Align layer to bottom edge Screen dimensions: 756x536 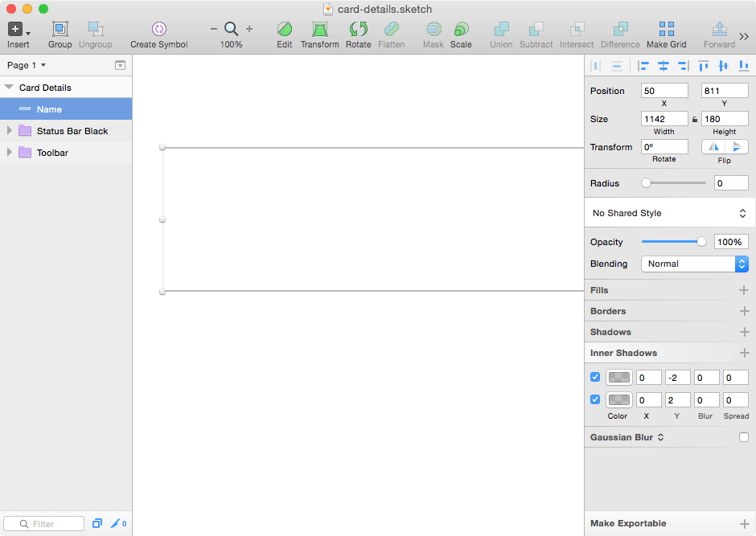coord(744,66)
